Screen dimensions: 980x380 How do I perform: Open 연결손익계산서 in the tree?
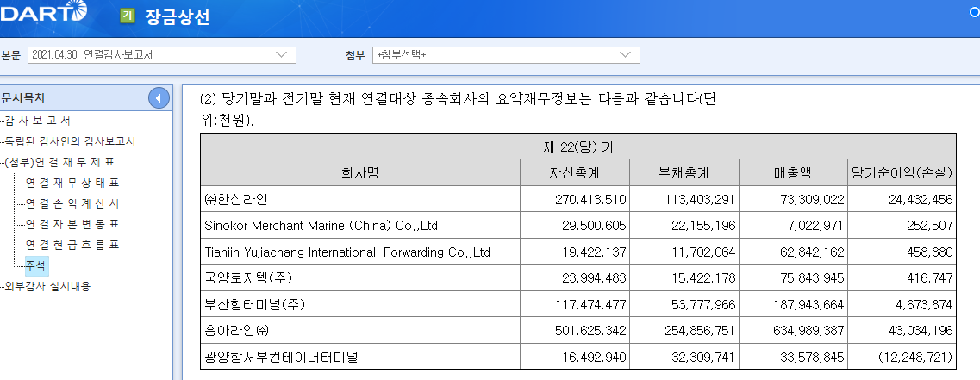coord(72,203)
